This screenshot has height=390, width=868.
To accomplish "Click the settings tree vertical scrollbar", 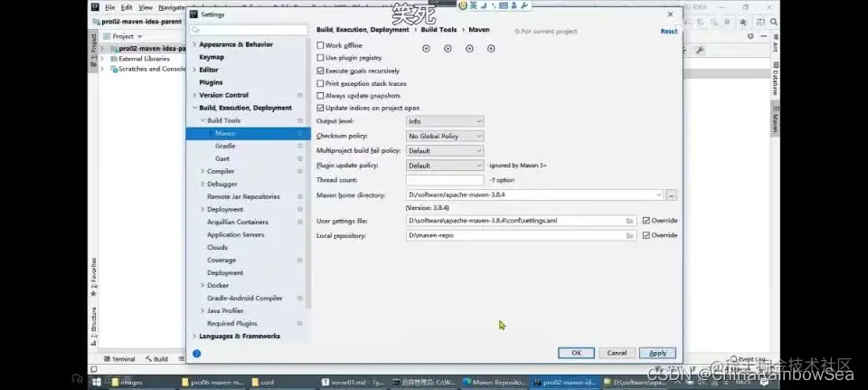I will point(308,172).
